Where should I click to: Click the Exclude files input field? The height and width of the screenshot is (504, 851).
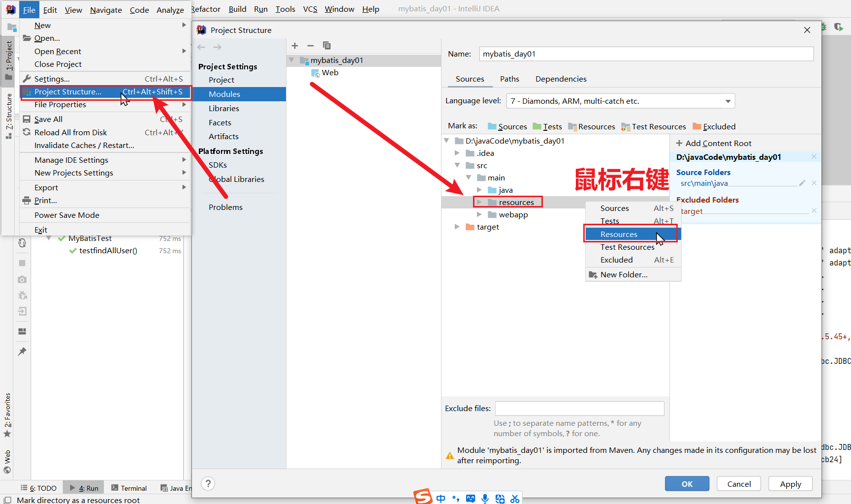pyautogui.click(x=579, y=408)
